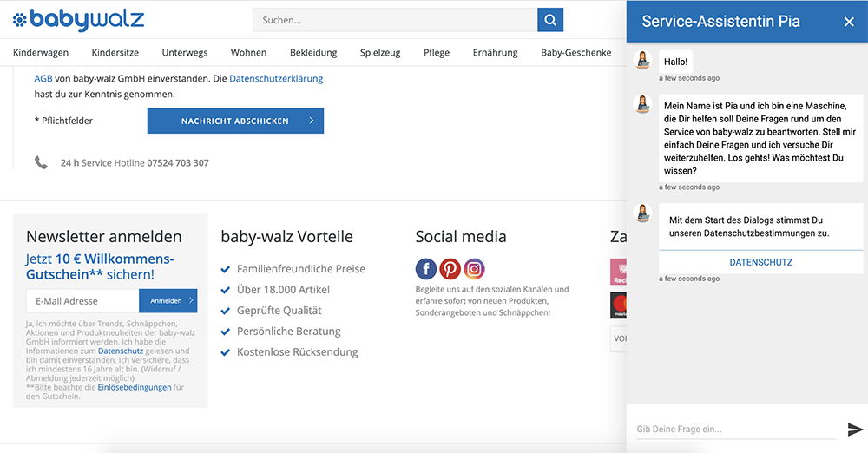
Task: Click Persönliche Beratung text
Action: 289,332
